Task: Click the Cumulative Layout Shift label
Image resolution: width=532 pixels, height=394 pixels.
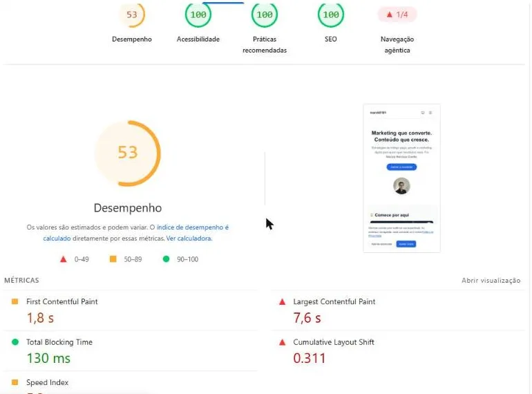Action: click(x=334, y=342)
